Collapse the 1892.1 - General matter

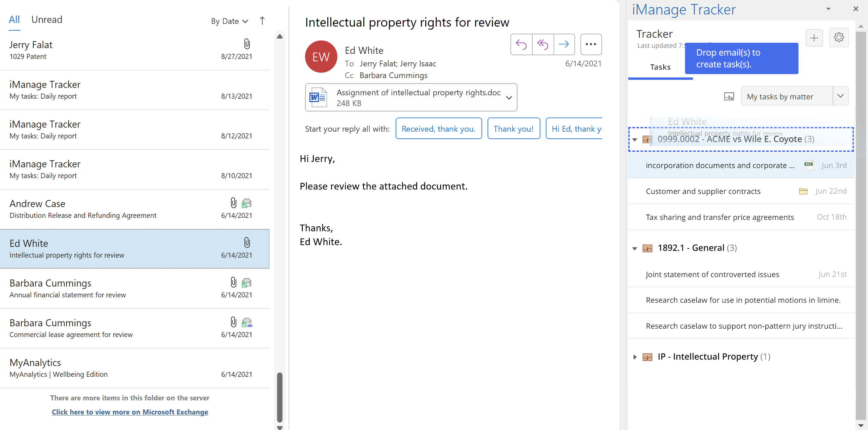[x=635, y=249]
